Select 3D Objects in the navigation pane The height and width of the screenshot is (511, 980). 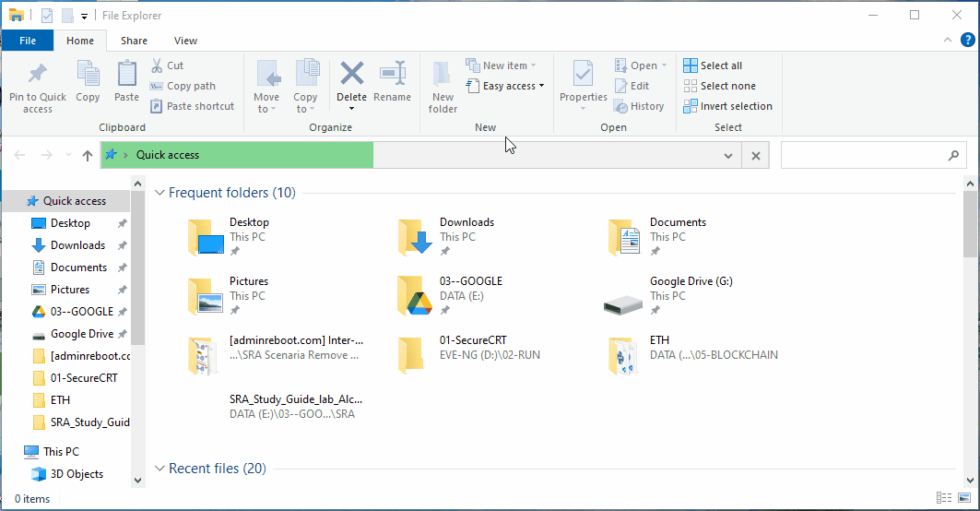pos(77,474)
